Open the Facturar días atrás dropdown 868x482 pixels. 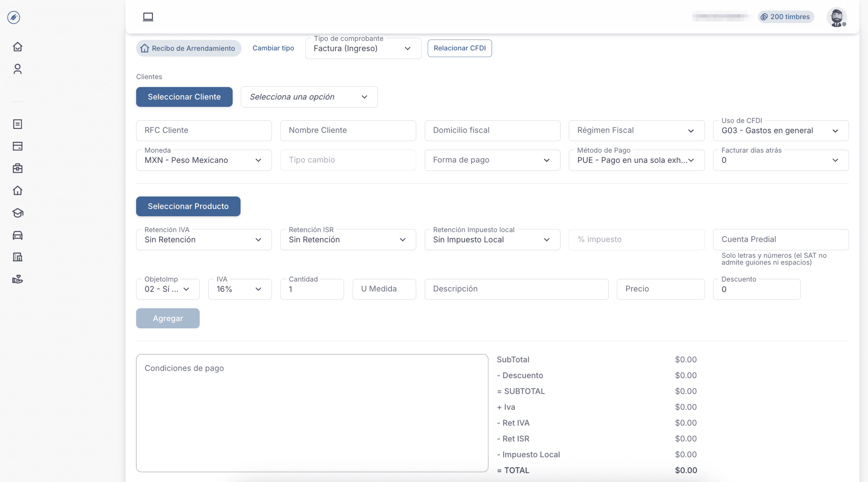781,160
